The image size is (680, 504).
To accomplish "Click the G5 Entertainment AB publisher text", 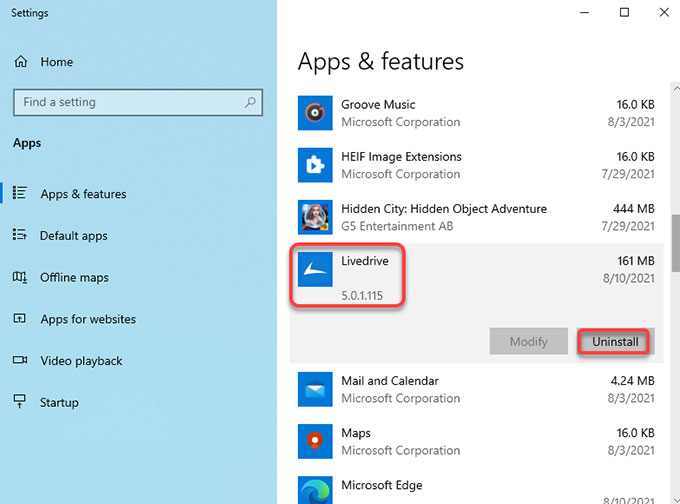I will click(x=397, y=226).
